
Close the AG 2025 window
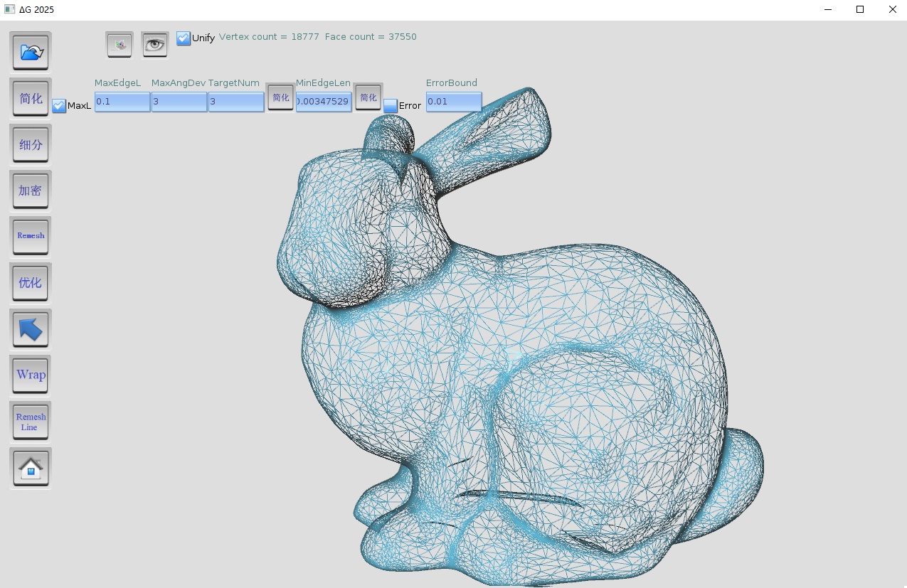[x=892, y=10]
